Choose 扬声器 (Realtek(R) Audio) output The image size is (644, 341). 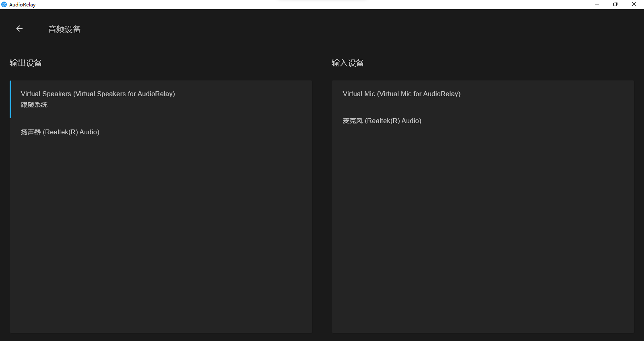click(x=161, y=132)
